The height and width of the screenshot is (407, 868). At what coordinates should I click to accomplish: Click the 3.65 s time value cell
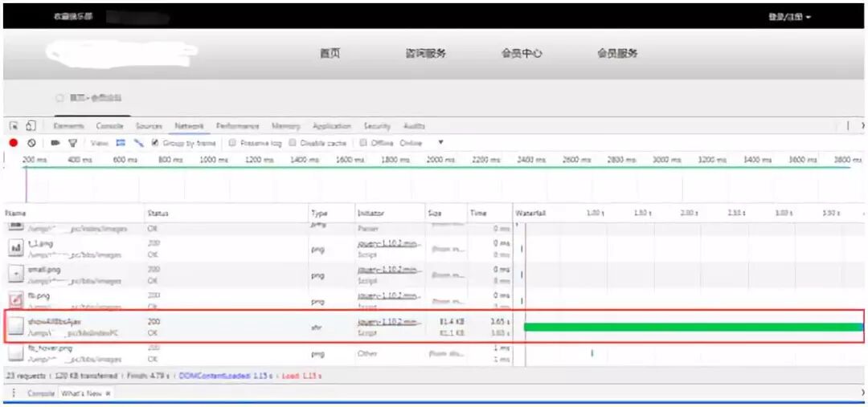tap(500, 321)
